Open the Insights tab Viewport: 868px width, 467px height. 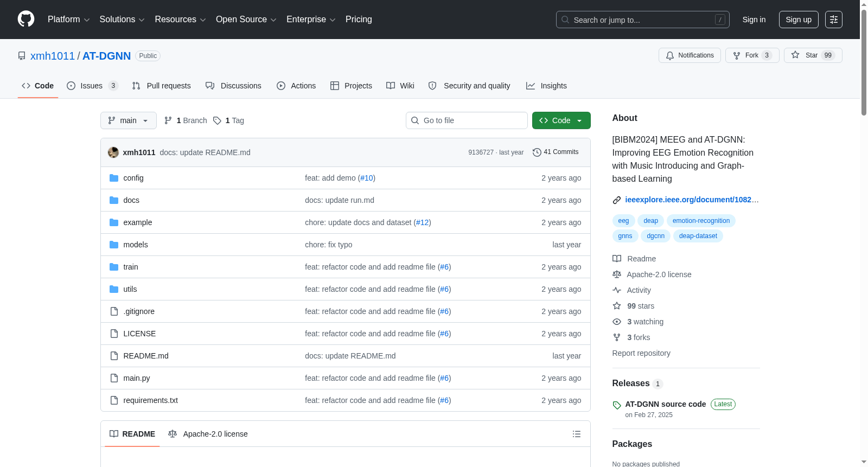[x=546, y=86]
